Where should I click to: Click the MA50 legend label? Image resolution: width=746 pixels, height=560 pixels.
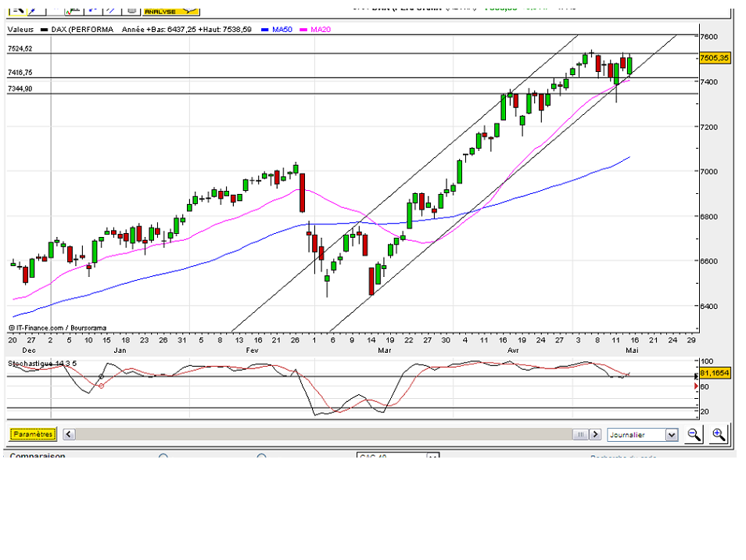(282, 30)
